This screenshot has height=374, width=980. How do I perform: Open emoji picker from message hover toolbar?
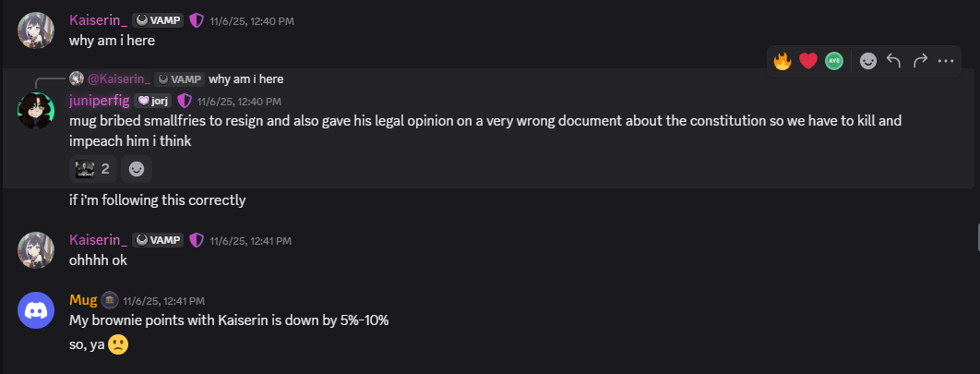pos(867,61)
